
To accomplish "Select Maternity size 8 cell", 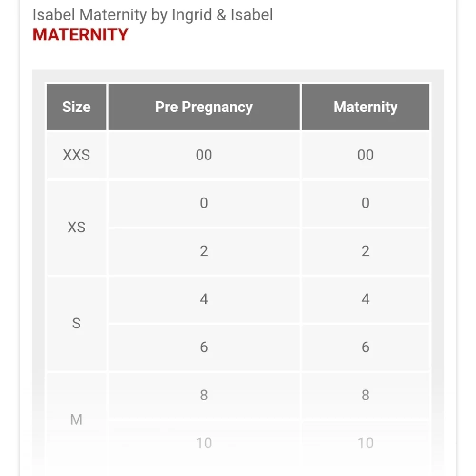I will (365, 396).
